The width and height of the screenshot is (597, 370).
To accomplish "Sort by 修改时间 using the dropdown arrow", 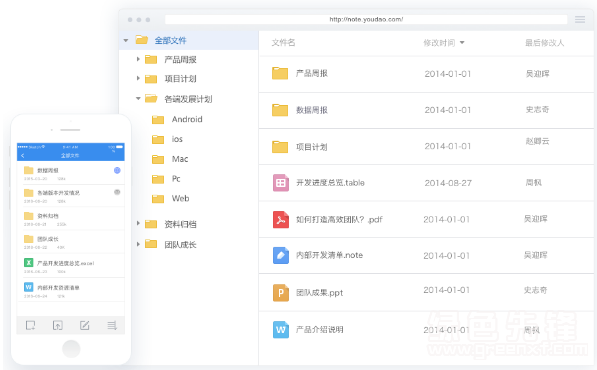I will tap(462, 43).
